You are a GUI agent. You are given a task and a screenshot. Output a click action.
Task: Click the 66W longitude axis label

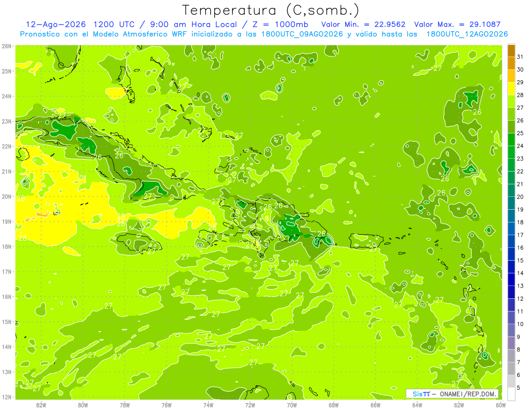click(x=375, y=405)
